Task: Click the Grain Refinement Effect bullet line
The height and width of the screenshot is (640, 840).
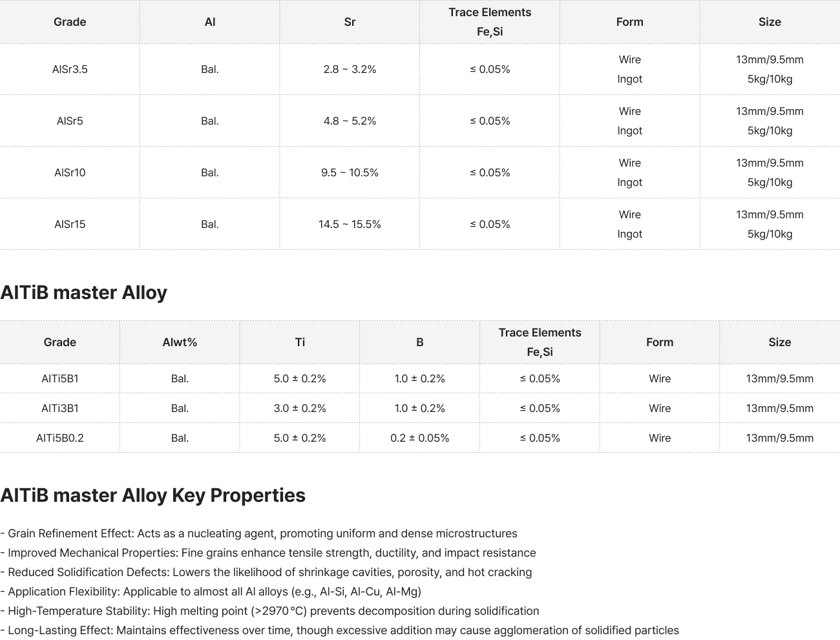Action: (x=259, y=533)
